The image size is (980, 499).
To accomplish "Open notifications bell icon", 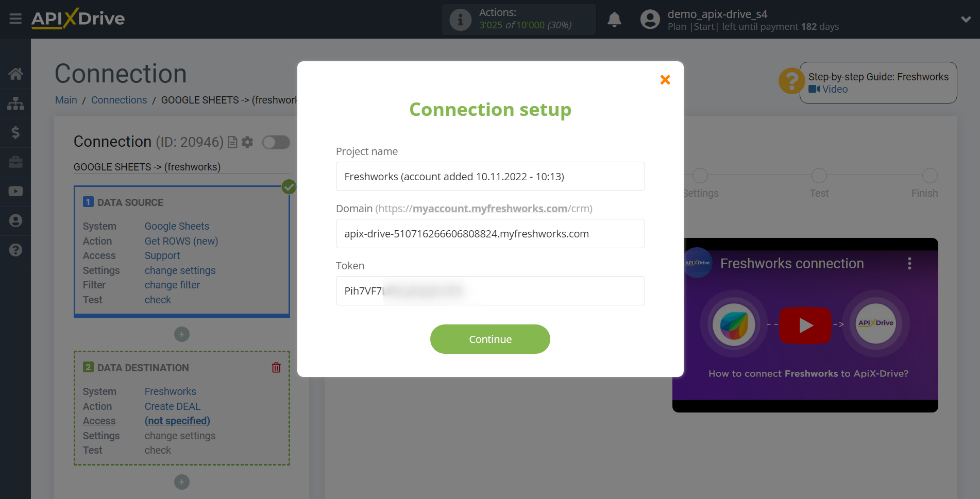I will click(x=614, y=20).
